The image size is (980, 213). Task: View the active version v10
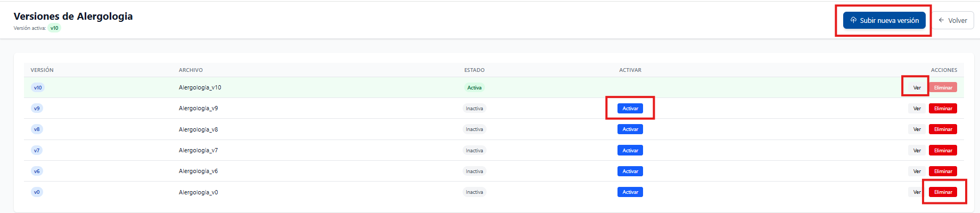(917, 87)
